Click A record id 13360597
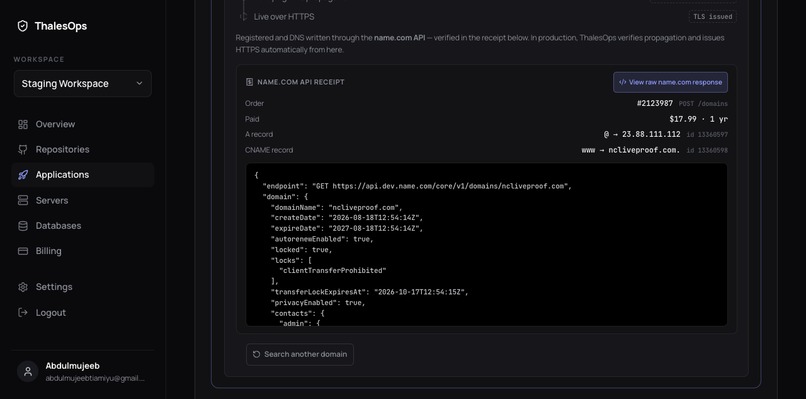This screenshot has height=399, width=806. [707, 135]
